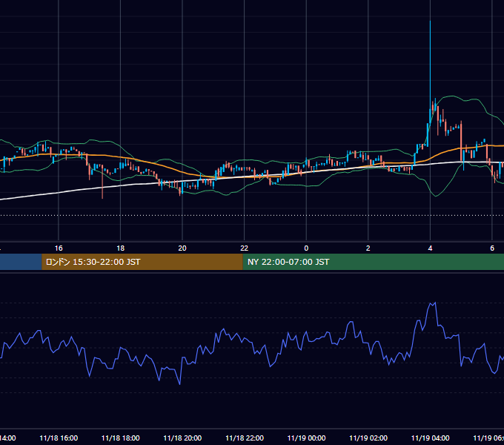Click the 6 hour label on price chart axis
The image size is (504, 445).
(492, 248)
